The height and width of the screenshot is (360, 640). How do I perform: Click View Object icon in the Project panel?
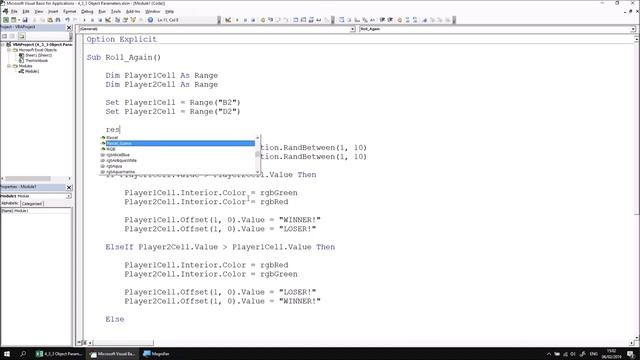(12, 36)
